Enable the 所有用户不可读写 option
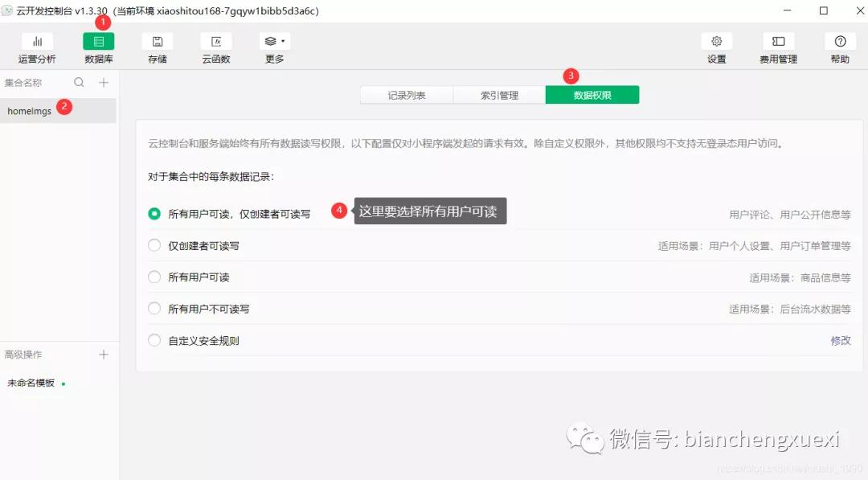 pos(154,309)
